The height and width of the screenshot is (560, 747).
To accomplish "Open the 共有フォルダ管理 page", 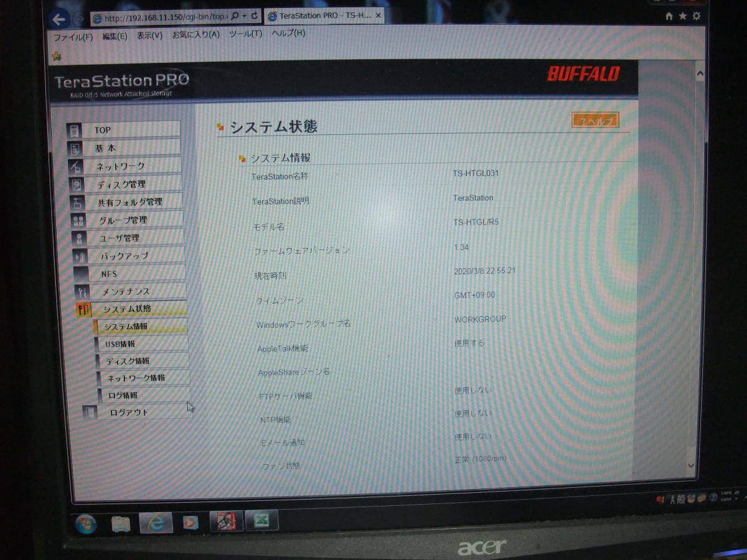I will tap(134, 202).
